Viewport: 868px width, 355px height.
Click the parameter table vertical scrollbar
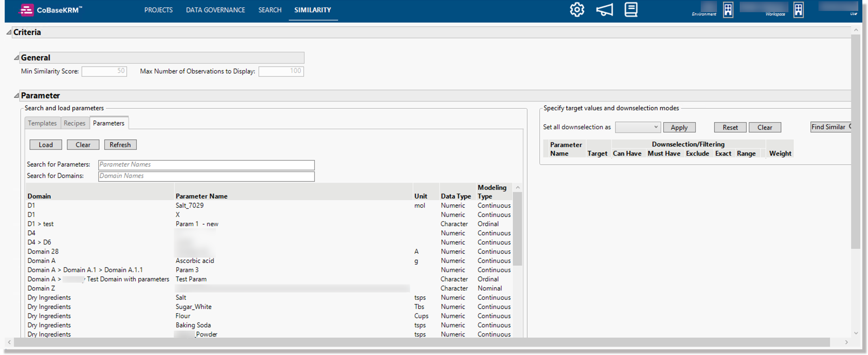pos(518,229)
